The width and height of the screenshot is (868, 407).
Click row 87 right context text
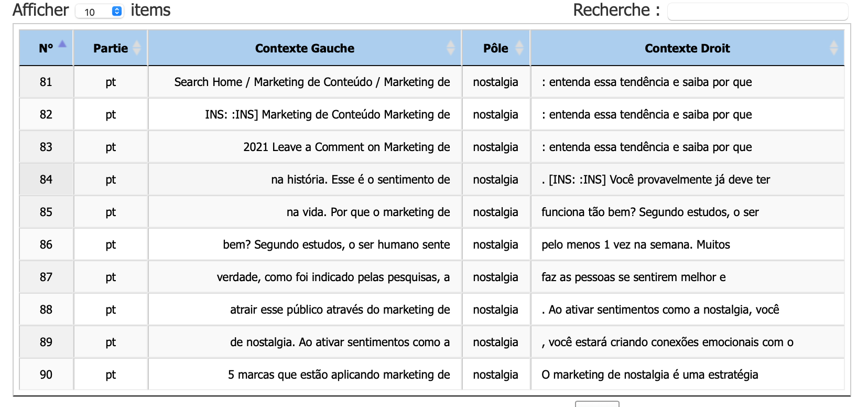click(x=633, y=277)
